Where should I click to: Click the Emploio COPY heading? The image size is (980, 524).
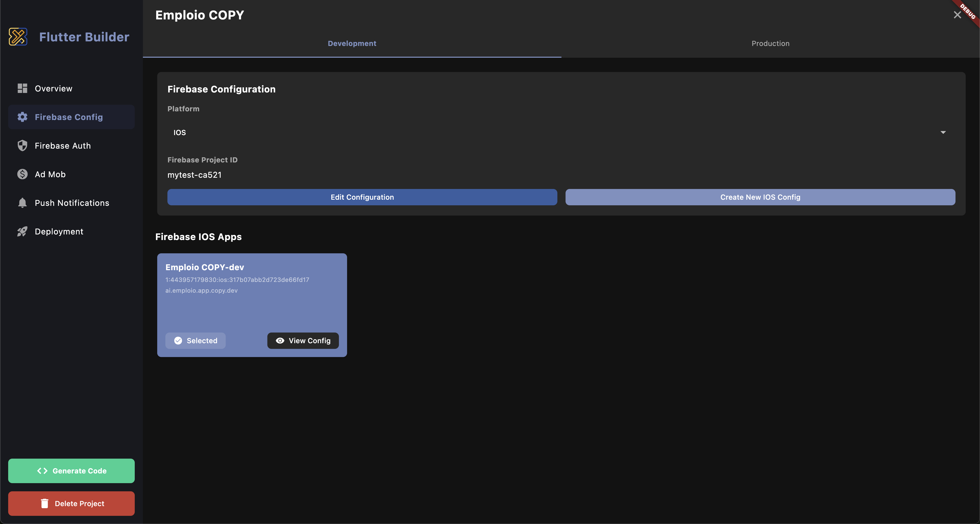click(x=200, y=15)
